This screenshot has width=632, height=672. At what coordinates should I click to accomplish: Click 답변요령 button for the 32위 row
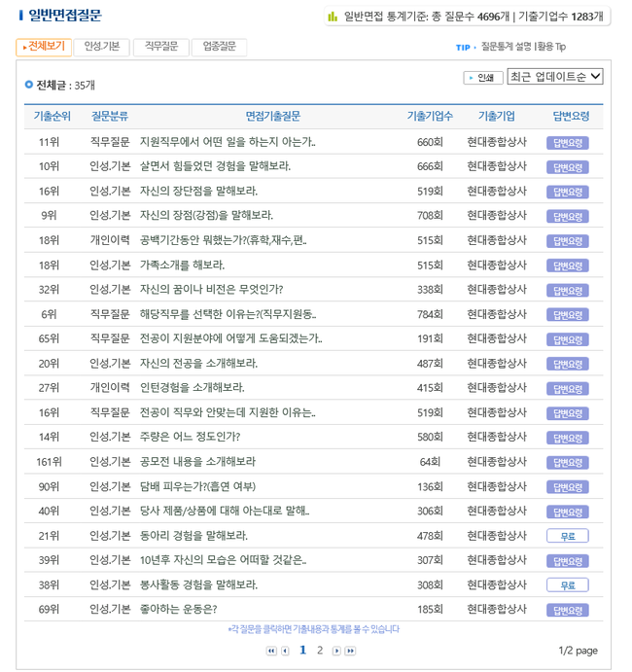[567, 291]
